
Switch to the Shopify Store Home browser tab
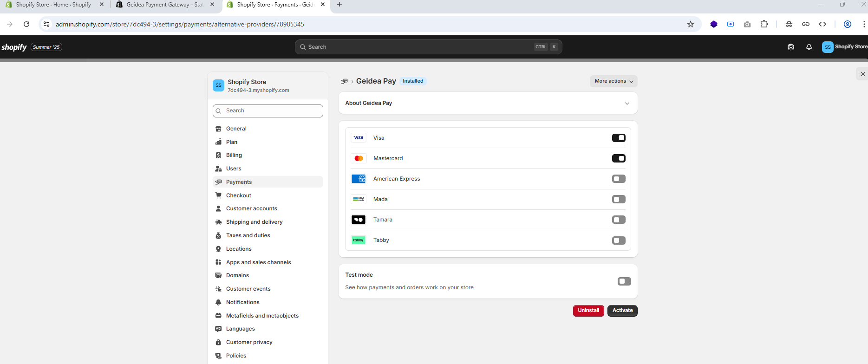(x=53, y=5)
